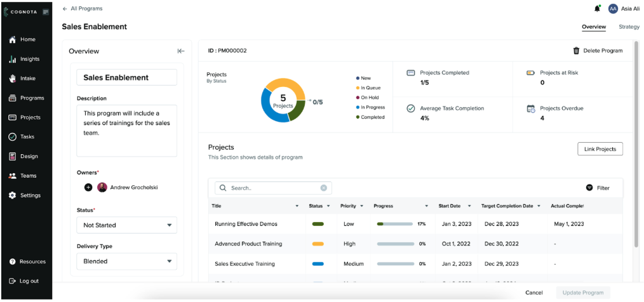Go to Teams in the sidebar
644x302 pixels.
click(28, 176)
